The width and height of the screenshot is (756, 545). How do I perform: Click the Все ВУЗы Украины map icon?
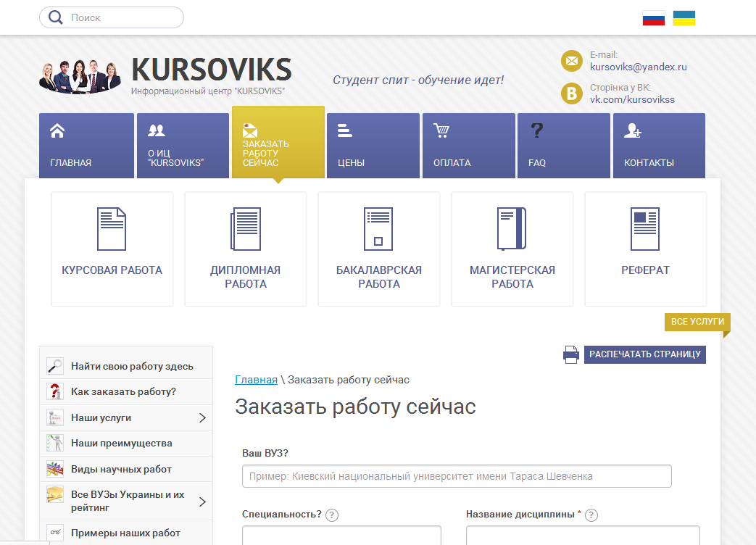click(55, 494)
